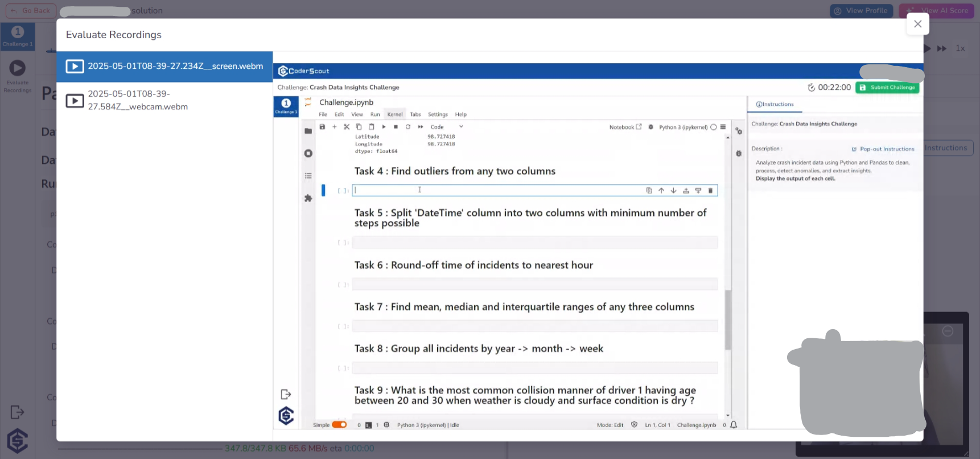Switch to the Instructions tab
The height and width of the screenshot is (459, 980).
coord(775,104)
